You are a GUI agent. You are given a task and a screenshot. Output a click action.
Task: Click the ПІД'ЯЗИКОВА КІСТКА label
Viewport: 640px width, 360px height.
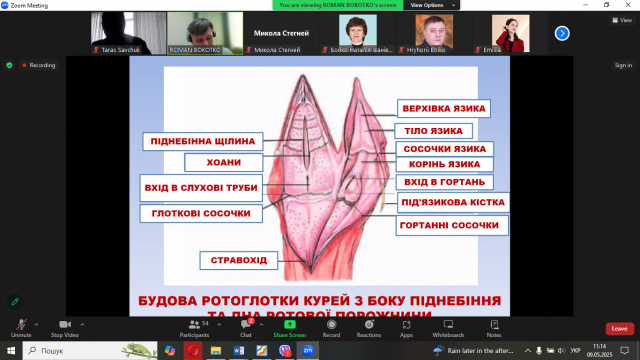[x=453, y=202]
